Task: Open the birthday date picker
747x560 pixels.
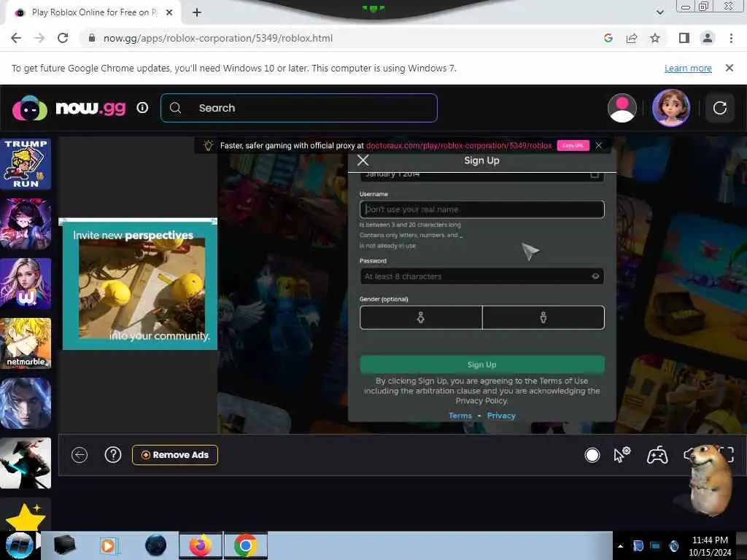Action: (482, 175)
